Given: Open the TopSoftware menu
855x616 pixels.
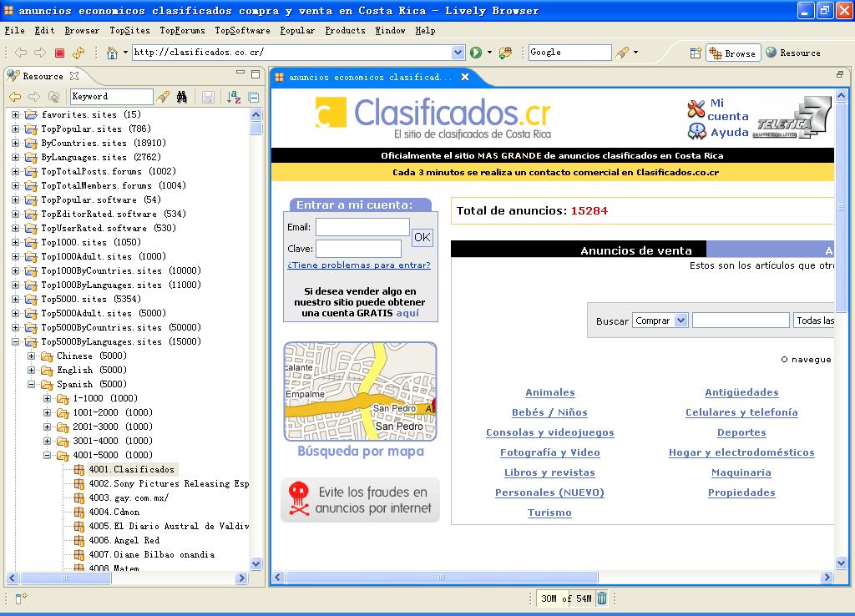Looking at the screenshot, I should [x=242, y=31].
